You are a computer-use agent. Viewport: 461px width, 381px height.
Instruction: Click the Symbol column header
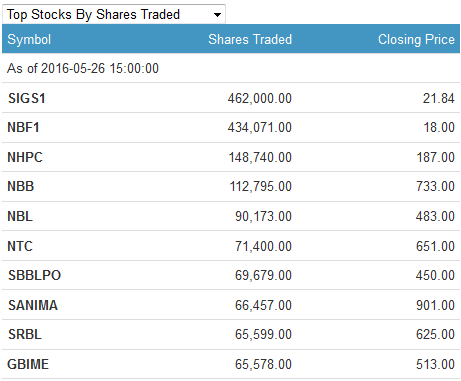click(29, 40)
